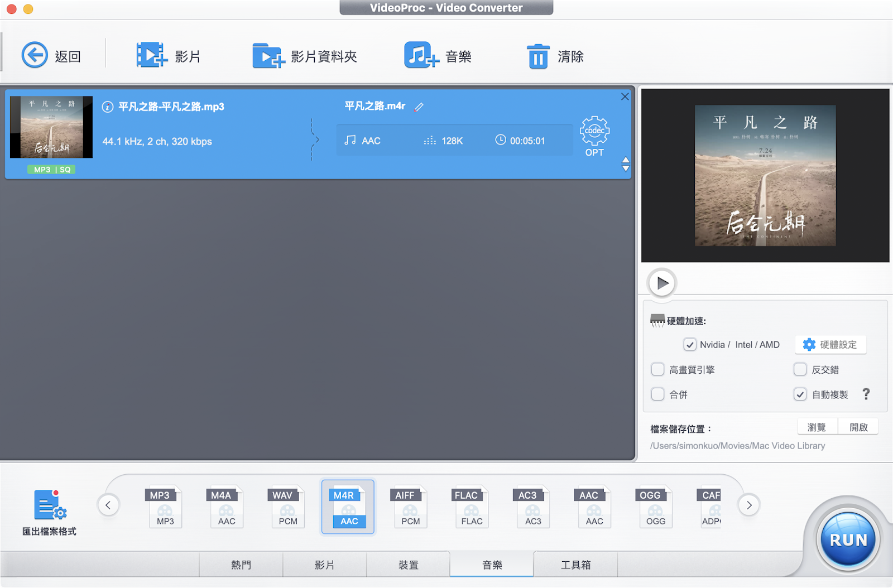
Task: Click 瀏覽 to browse output folder
Action: coord(817,427)
